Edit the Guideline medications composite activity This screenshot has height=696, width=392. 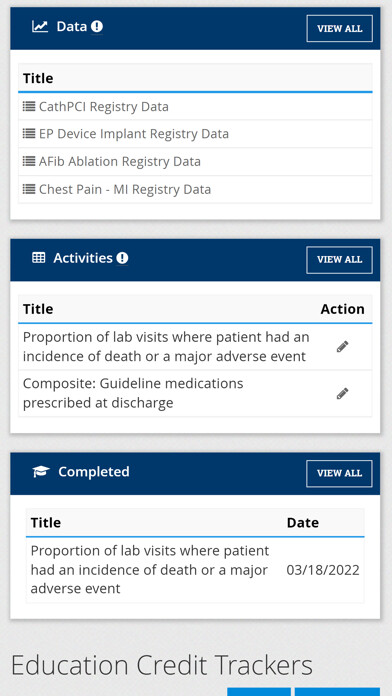coord(342,393)
